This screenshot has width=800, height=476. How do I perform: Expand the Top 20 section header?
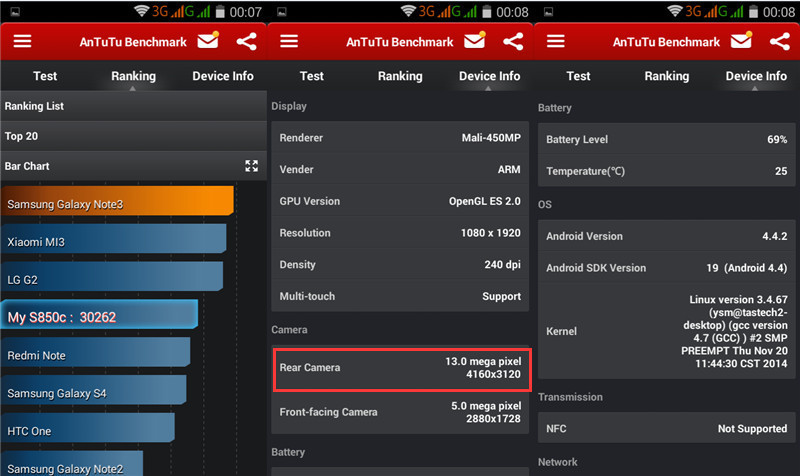[133, 136]
